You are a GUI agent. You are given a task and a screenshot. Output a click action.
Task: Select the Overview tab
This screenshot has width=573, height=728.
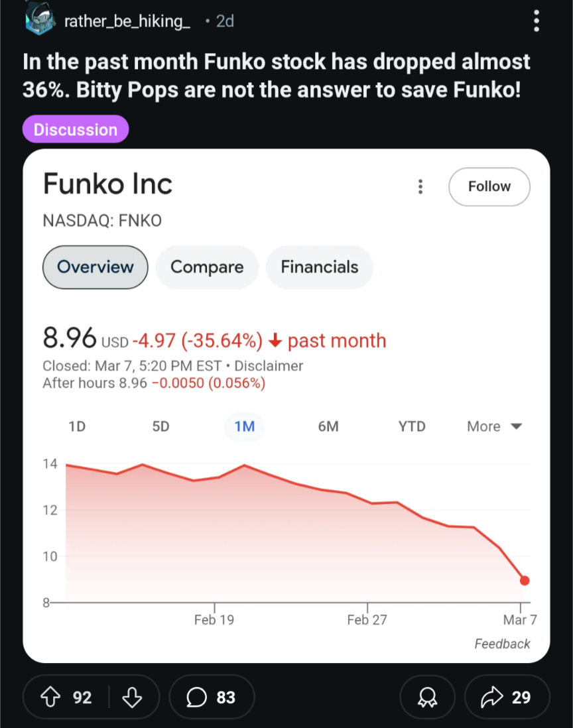(x=95, y=267)
